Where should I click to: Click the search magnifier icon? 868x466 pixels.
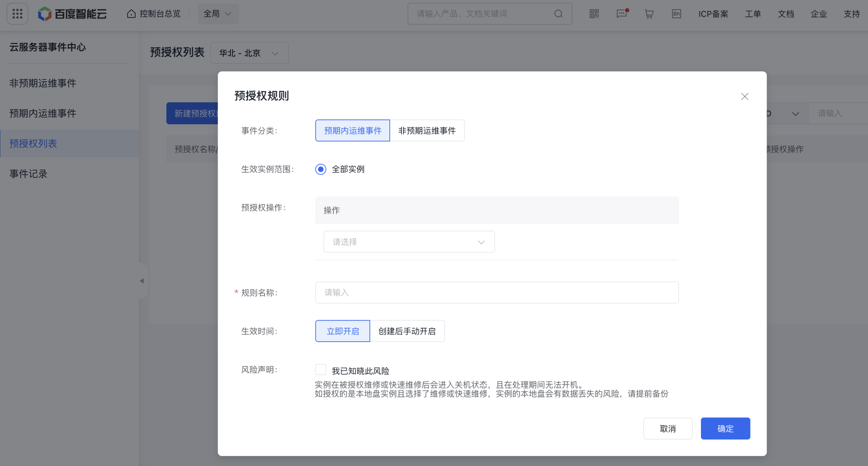pos(558,14)
